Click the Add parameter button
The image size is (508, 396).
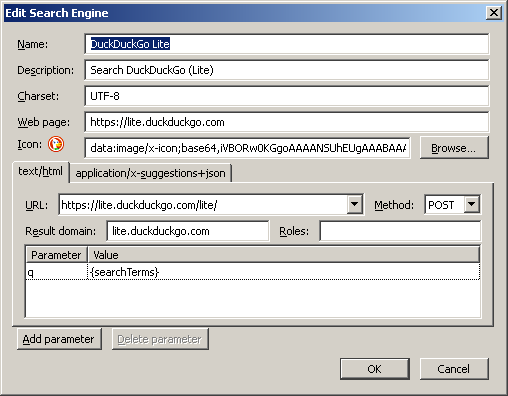pos(59,339)
